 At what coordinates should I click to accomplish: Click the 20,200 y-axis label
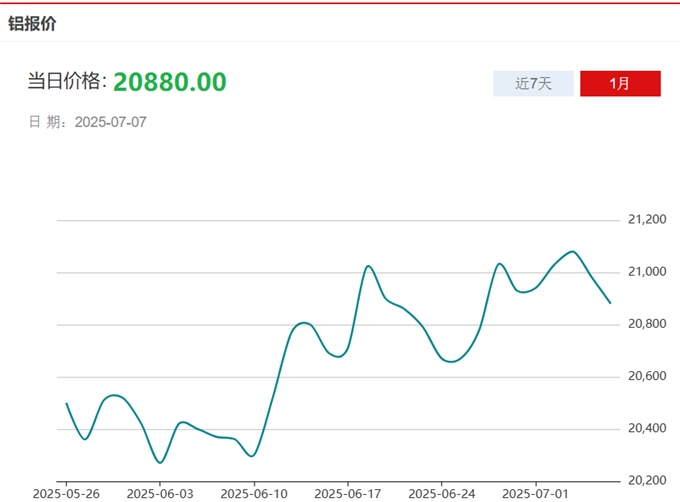646,480
